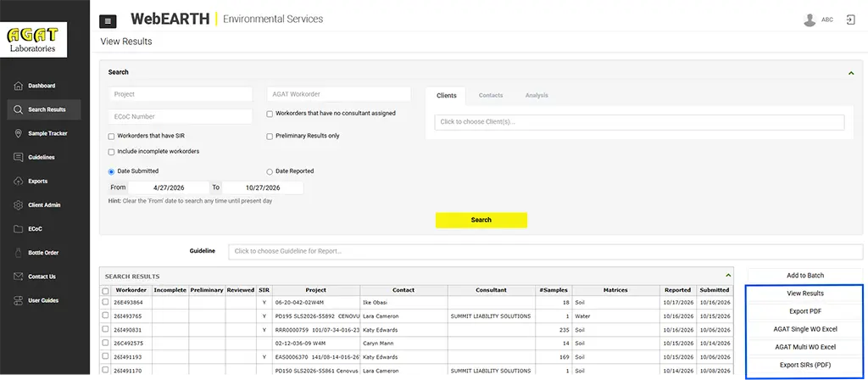
Task: Select the Date Reported radio button
Action: tap(270, 171)
